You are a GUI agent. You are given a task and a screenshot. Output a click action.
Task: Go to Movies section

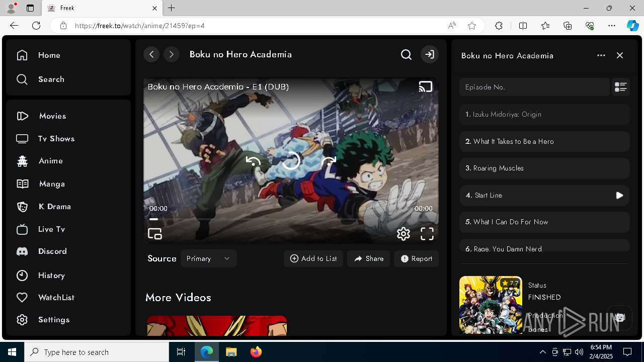pyautogui.click(x=41, y=116)
